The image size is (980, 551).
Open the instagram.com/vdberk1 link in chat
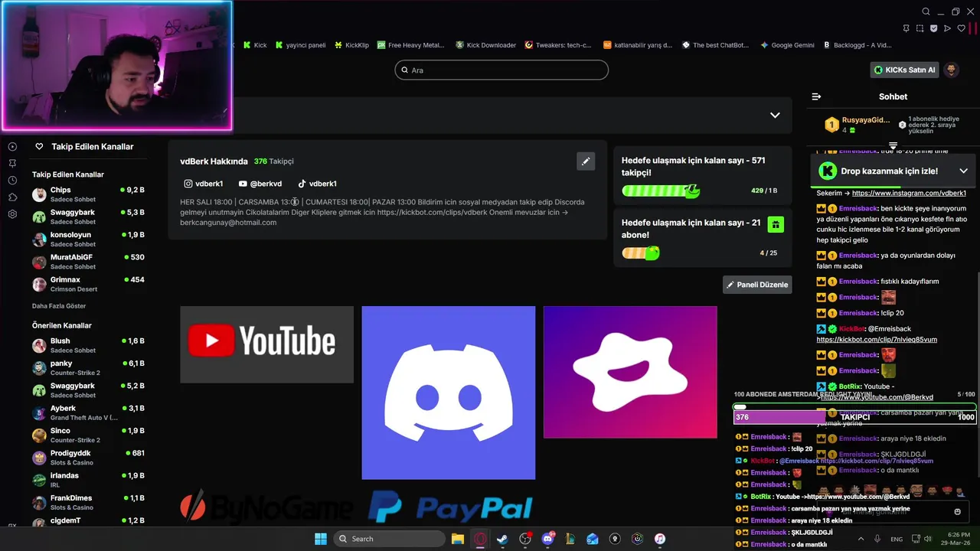[x=909, y=194]
